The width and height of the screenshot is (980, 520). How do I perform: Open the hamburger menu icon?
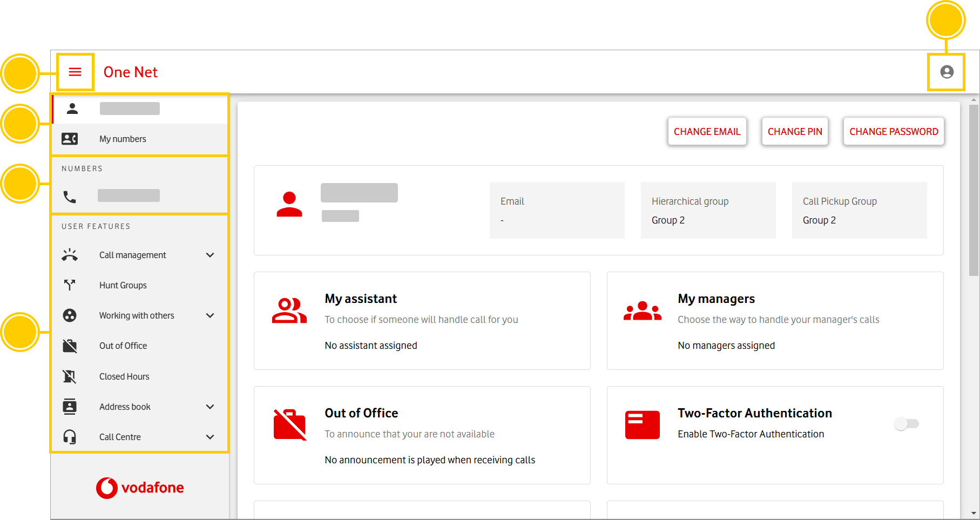tap(75, 72)
